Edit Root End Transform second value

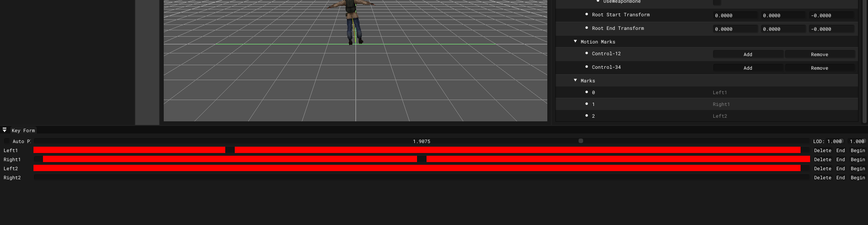coord(783,29)
